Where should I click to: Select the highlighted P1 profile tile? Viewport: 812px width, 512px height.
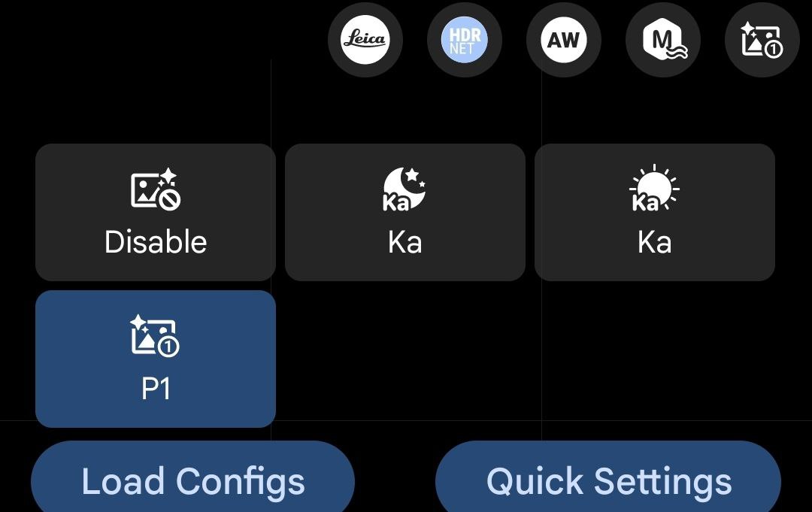point(156,359)
